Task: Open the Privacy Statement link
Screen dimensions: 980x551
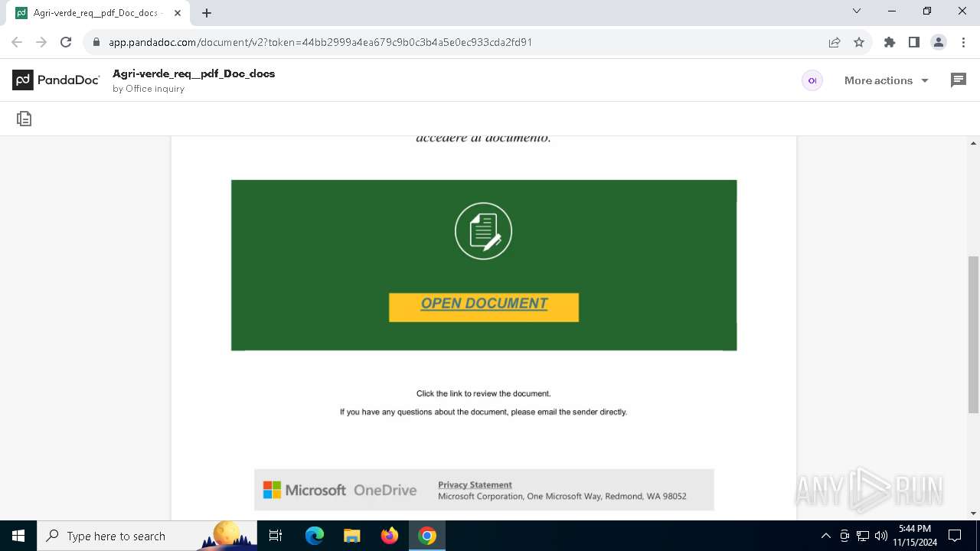Action: point(475,484)
